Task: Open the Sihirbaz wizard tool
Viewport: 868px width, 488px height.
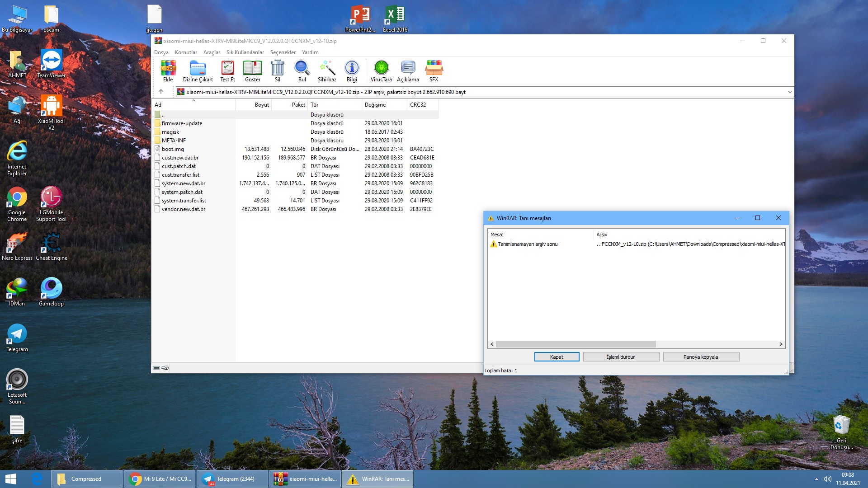Action: [x=327, y=71]
